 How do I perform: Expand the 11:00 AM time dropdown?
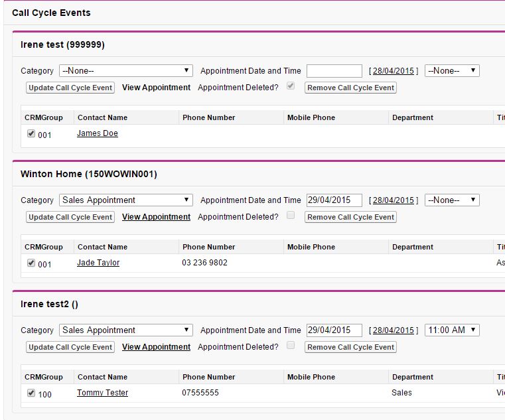tap(452, 330)
